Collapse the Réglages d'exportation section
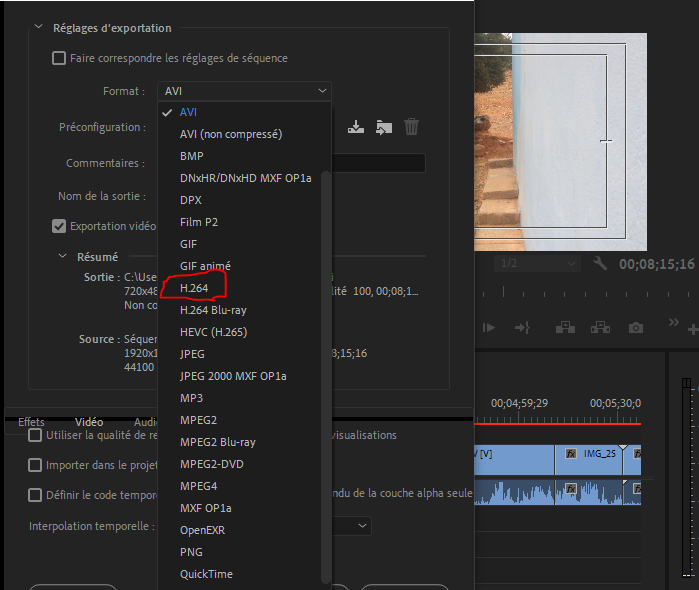The width and height of the screenshot is (699, 590). point(39,27)
